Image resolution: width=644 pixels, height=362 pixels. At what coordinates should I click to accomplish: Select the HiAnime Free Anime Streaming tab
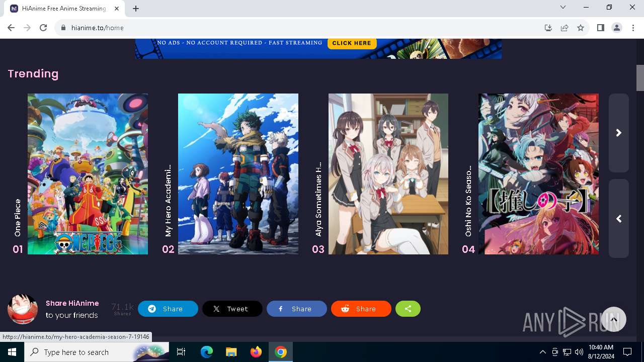[64, 9]
